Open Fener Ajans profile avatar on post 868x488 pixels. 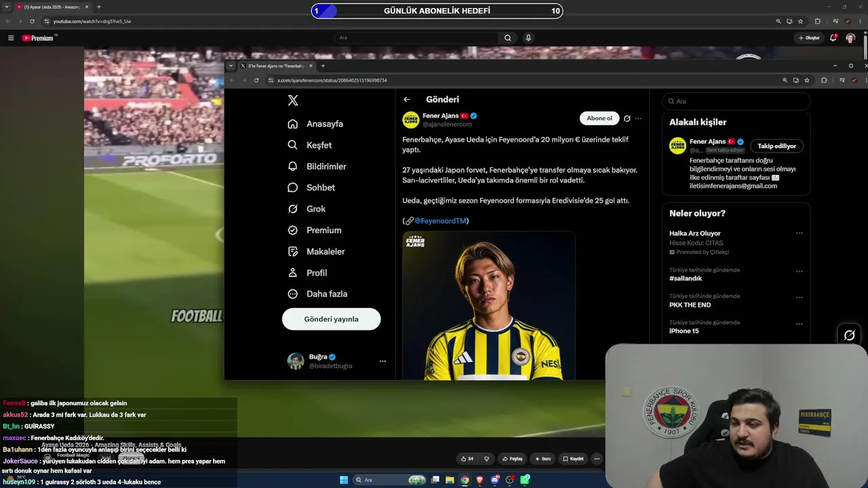[x=411, y=120]
